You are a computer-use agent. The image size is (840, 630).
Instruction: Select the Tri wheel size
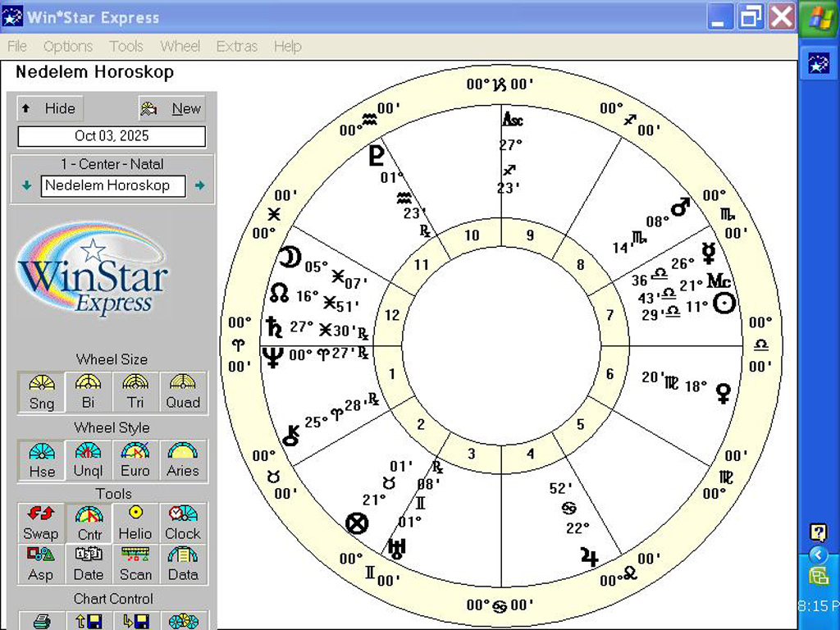point(135,392)
